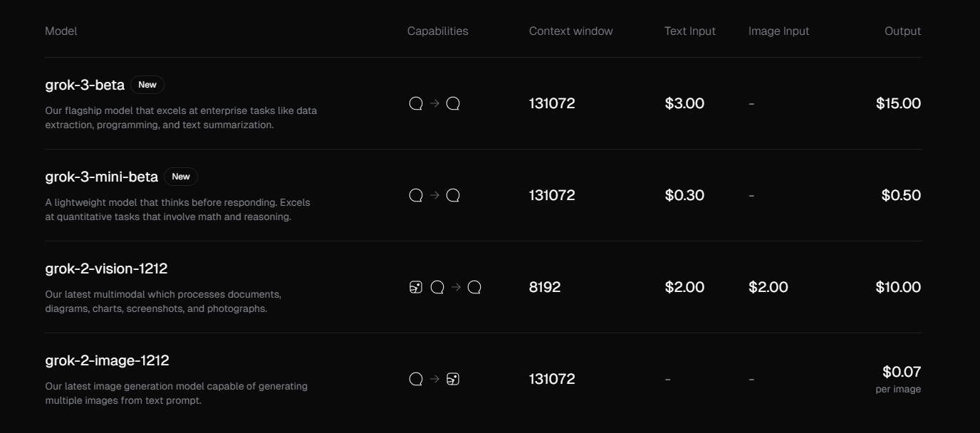Click the Context window column header

[x=570, y=31]
